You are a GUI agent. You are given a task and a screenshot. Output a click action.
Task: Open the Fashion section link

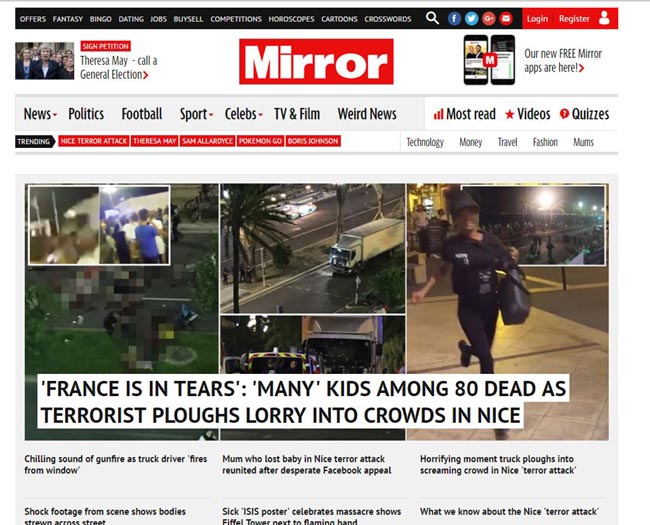[545, 142]
